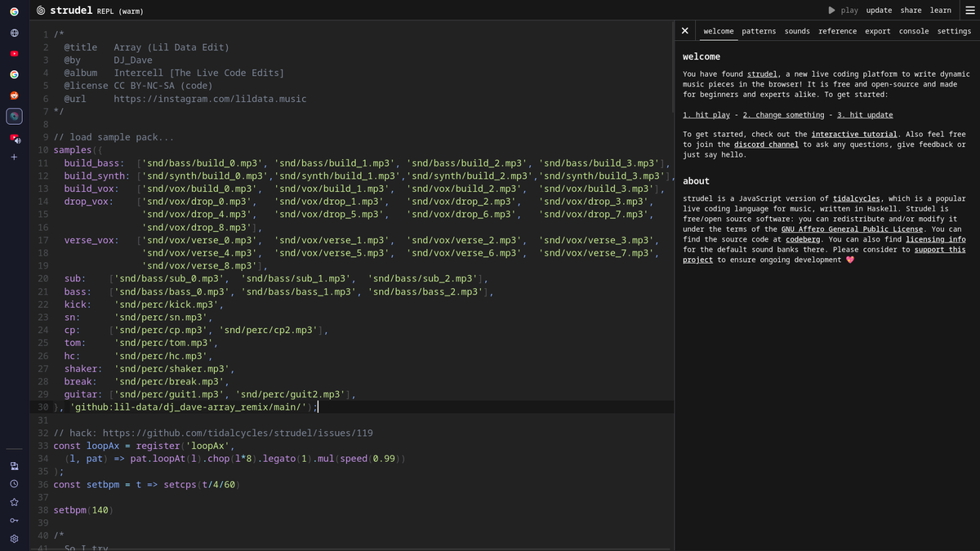Screen dimensions: 980x551
Task: Open the passwords key icon
Action: [14, 521]
